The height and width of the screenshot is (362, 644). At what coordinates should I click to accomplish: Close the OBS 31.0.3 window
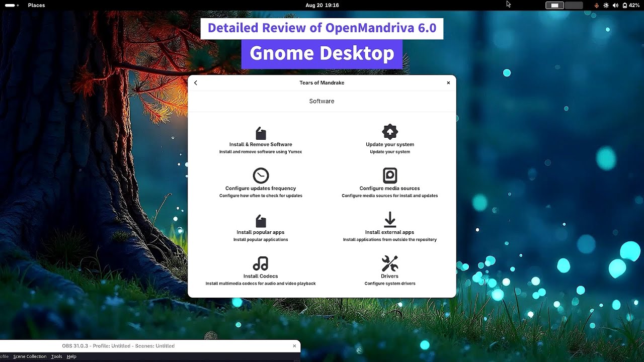click(294, 346)
